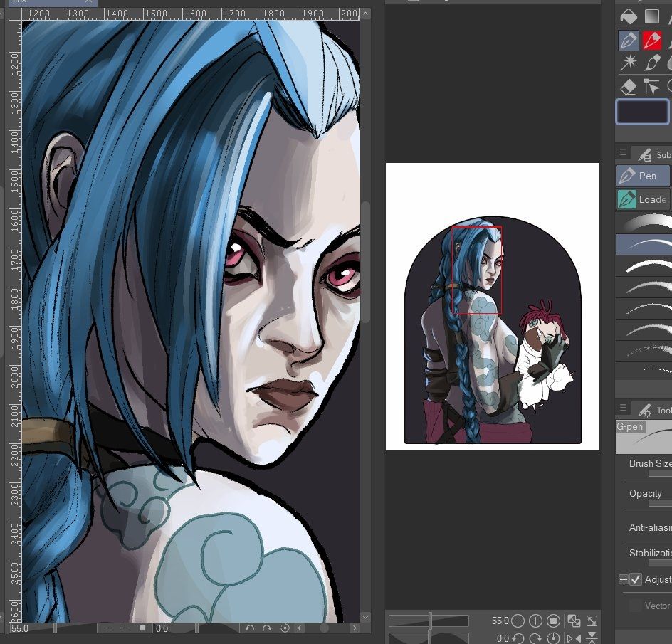
Task: Zoom out in the Navigator panel
Action: (518, 621)
